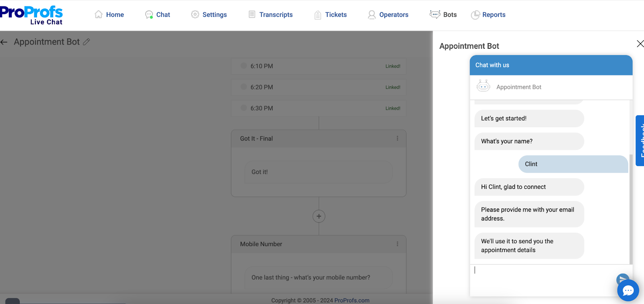Viewport: 644px width, 304px height.
Task: Click the appointment details message
Action: [x=529, y=246]
